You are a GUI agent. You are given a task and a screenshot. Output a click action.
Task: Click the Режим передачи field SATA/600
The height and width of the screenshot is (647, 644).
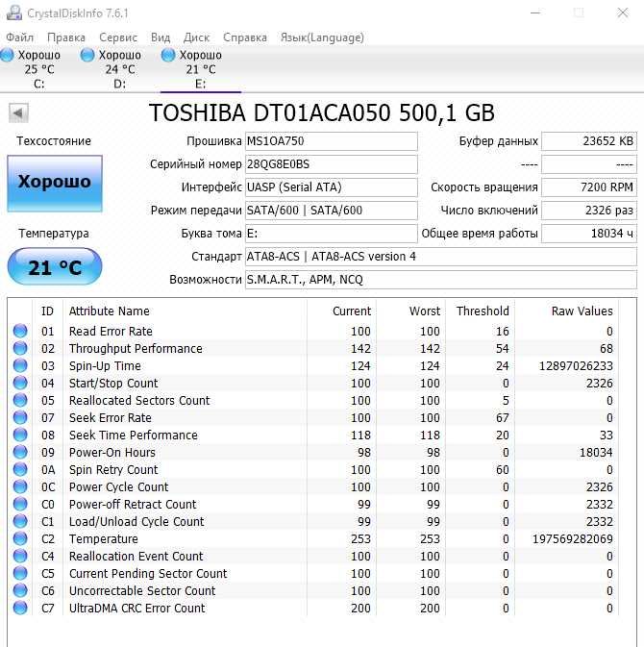332,211
